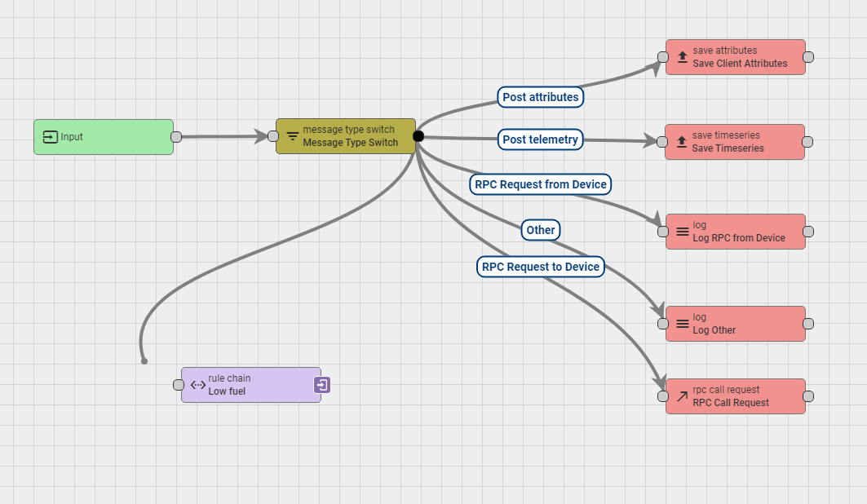Click the Low fuel rule chain icon
Screen dimensions: 867x504
click(198, 385)
